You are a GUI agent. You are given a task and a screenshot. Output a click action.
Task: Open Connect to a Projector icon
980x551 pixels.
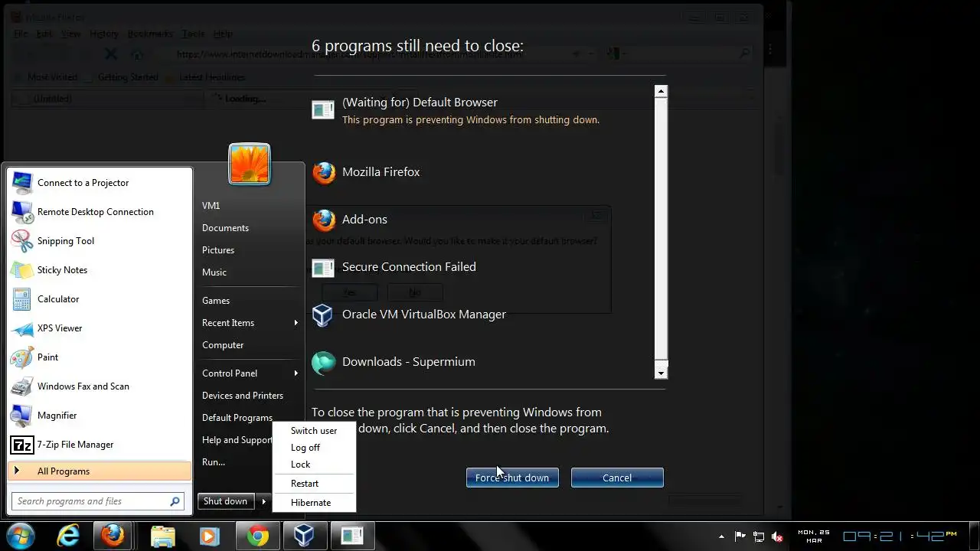(22, 183)
